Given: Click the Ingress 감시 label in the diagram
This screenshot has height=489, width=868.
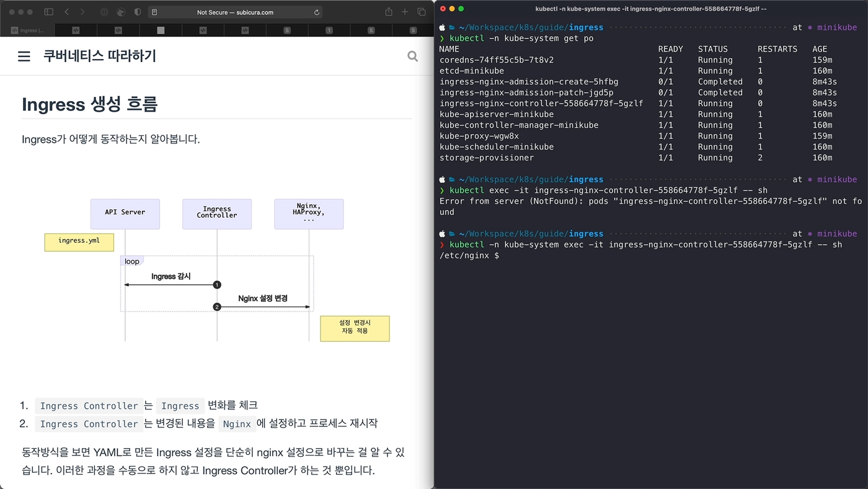Looking at the screenshot, I should coord(171,276).
